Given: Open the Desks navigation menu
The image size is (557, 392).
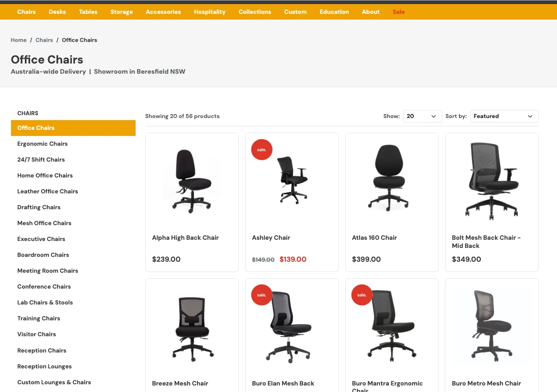Looking at the screenshot, I should coord(57,12).
